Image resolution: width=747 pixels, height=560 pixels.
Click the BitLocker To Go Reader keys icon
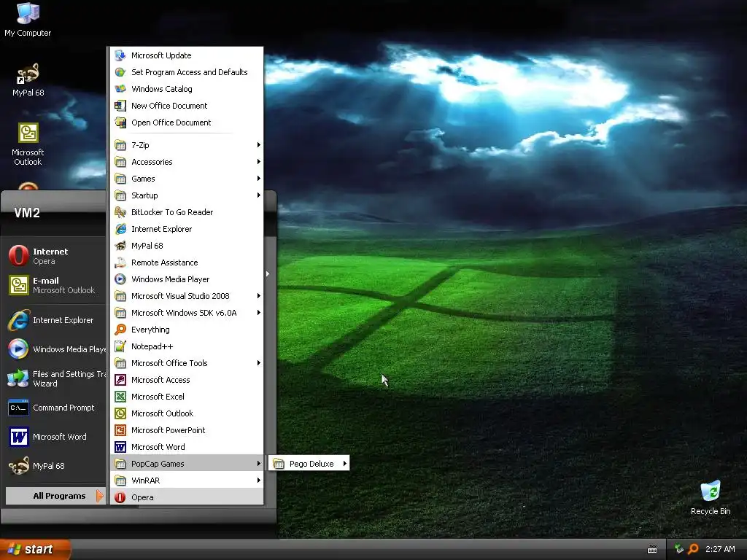point(120,212)
